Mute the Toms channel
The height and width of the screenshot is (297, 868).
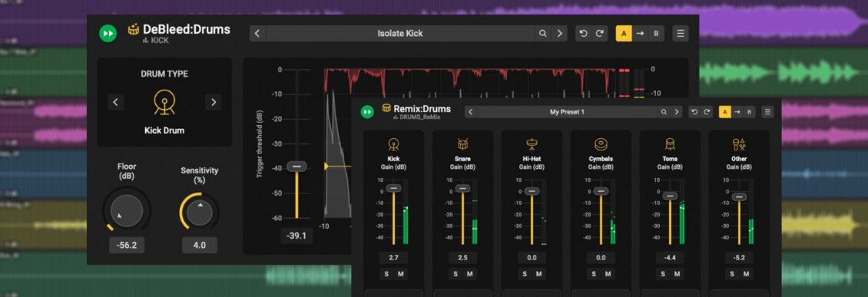point(677,274)
